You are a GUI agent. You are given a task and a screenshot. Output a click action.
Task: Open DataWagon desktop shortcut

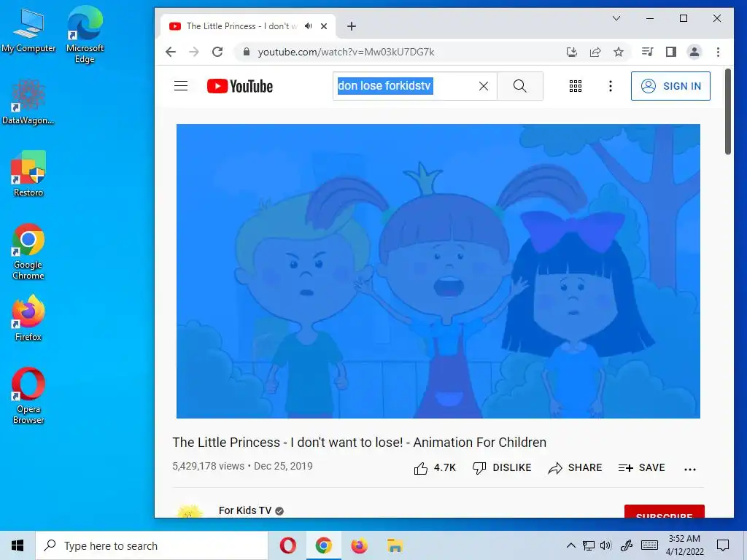coord(28,102)
